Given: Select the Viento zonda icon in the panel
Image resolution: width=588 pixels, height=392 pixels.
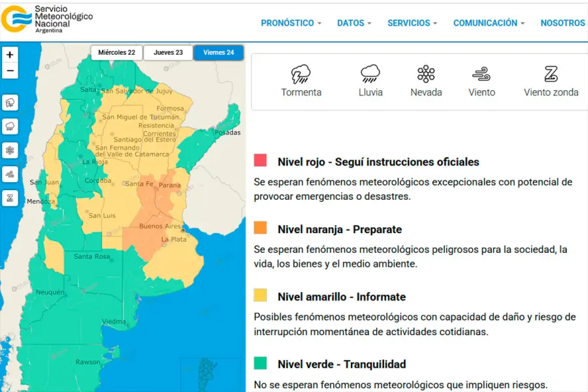Looking at the screenshot, I should coord(551,74).
